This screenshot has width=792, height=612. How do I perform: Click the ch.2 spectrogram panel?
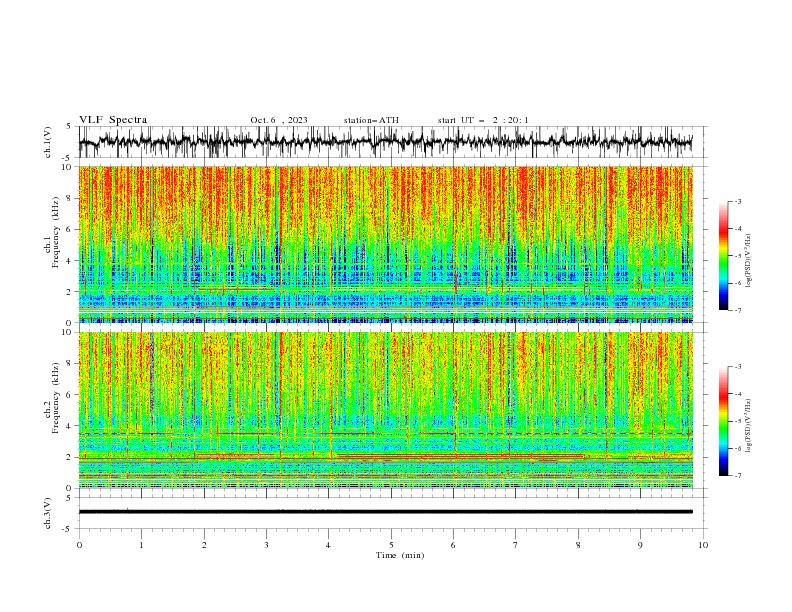(385, 410)
